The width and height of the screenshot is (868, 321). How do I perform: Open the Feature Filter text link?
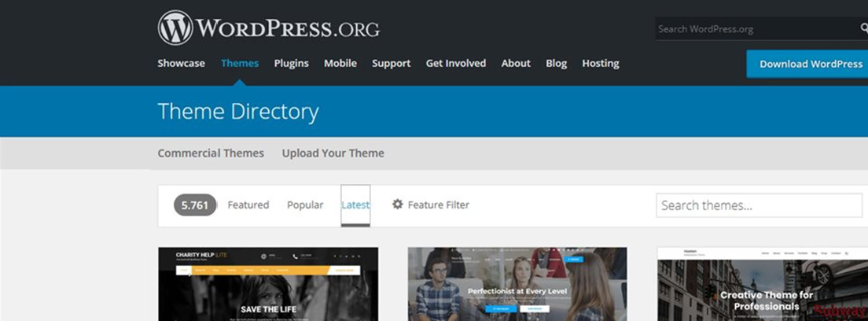(439, 205)
